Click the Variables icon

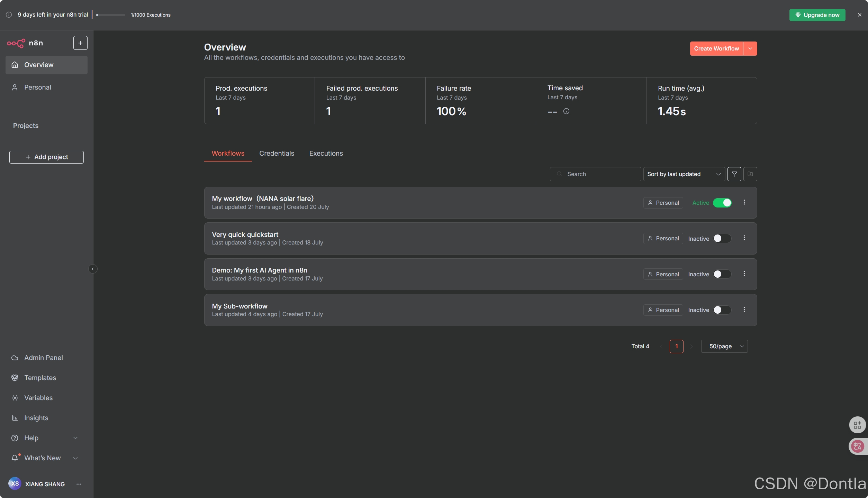click(15, 398)
